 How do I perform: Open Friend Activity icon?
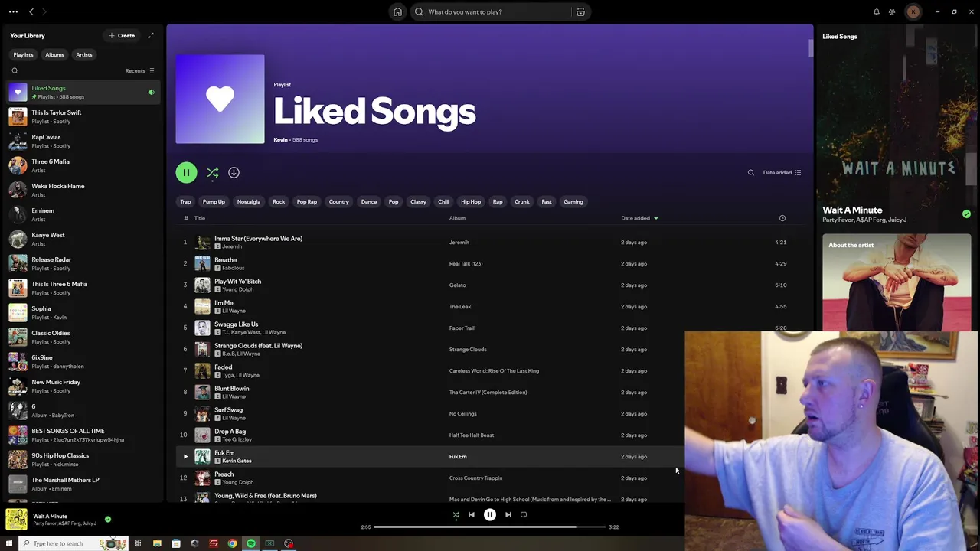click(x=892, y=11)
